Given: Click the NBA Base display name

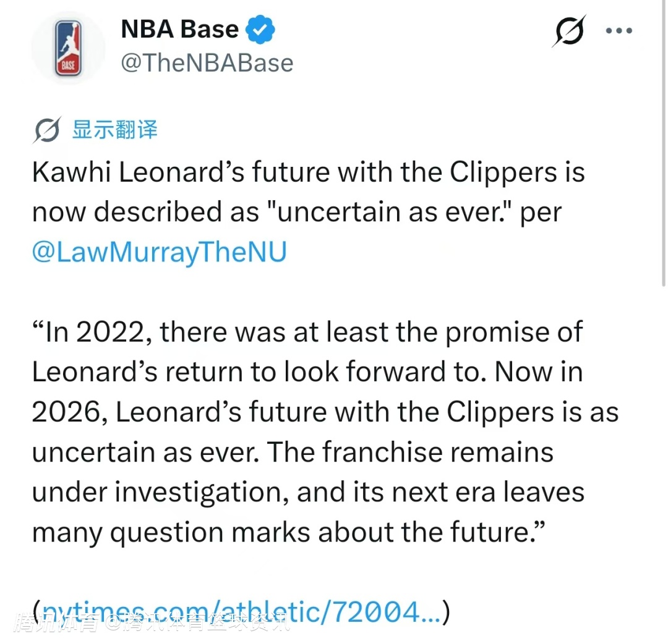Looking at the screenshot, I should pyautogui.click(x=179, y=30).
